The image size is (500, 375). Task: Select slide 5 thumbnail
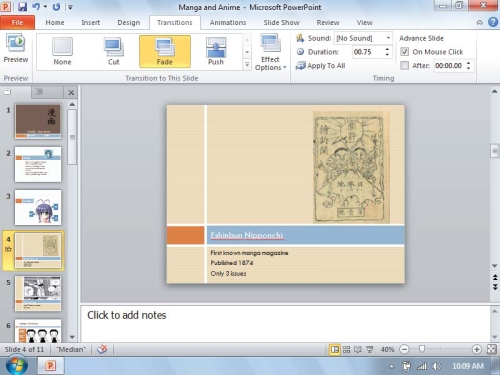tap(38, 293)
